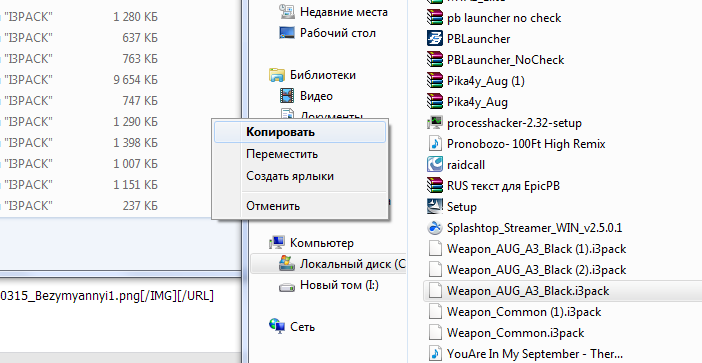Select the Pika4y_Aug (1) archive
This screenshot has height=363, width=702.
[x=486, y=81]
